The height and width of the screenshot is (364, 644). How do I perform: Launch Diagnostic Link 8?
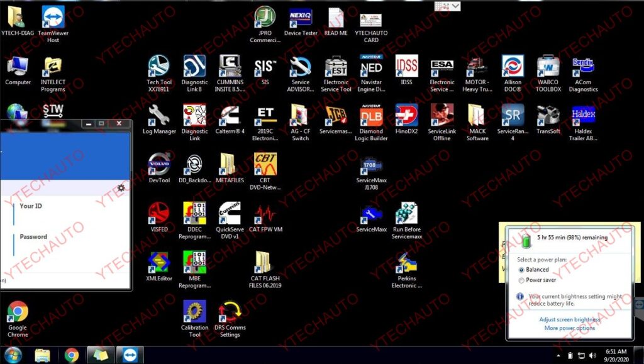[x=195, y=73]
